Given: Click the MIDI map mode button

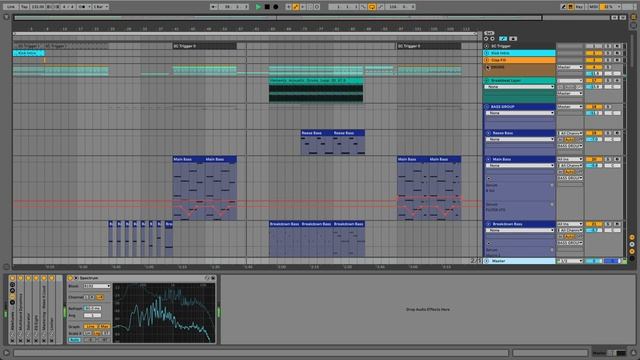Looking at the screenshot, I should point(594,7).
